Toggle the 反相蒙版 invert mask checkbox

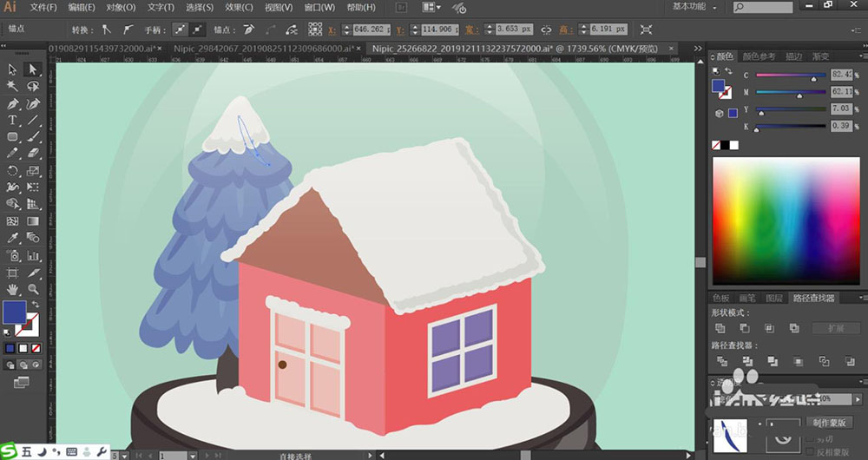pos(811,452)
